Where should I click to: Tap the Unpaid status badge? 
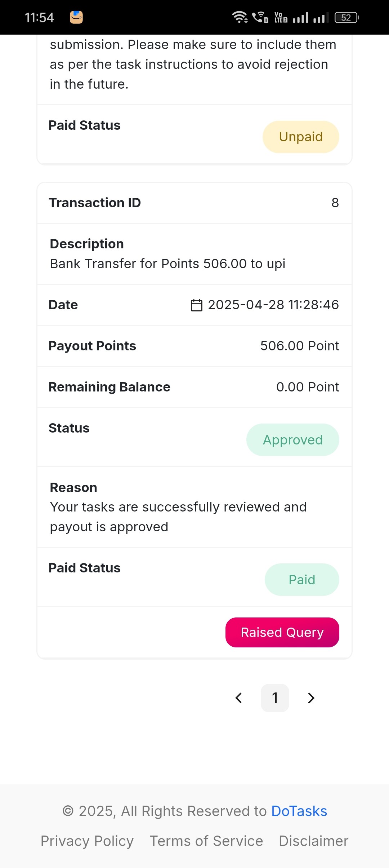click(x=301, y=137)
